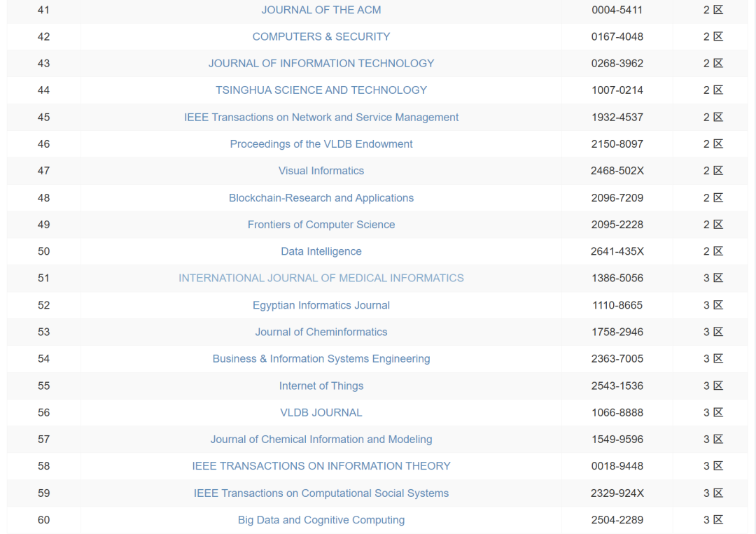Open Blockchain-Research and Applications link
The image size is (756, 534).
tap(321, 197)
